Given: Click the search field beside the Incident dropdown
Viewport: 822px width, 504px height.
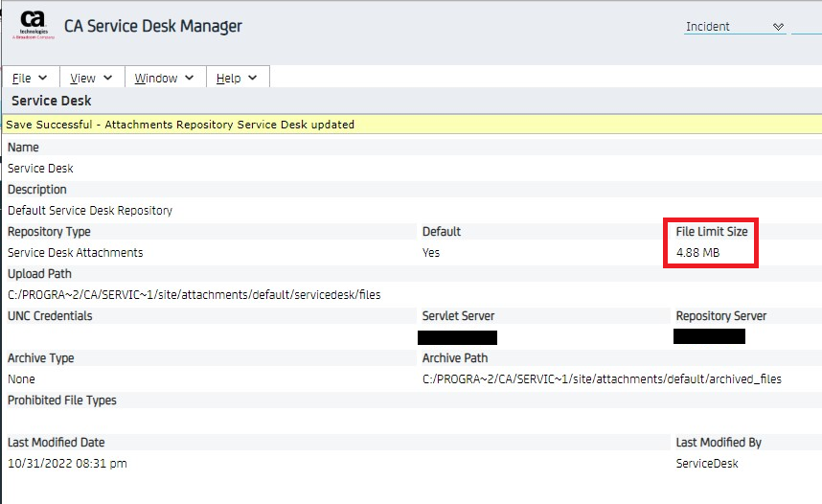Looking at the screenshot, I should click(x=807, y=27).
